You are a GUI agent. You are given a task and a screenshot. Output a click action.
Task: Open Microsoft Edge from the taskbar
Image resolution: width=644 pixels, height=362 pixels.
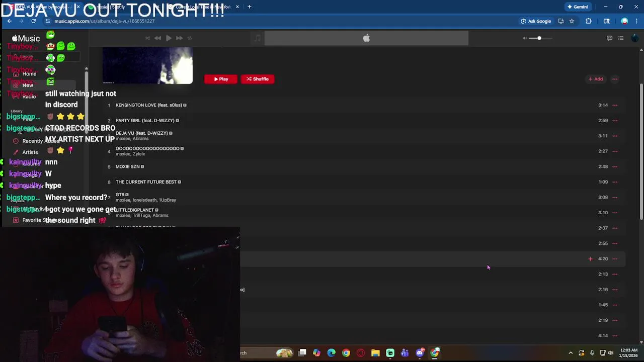coord(331,353)
